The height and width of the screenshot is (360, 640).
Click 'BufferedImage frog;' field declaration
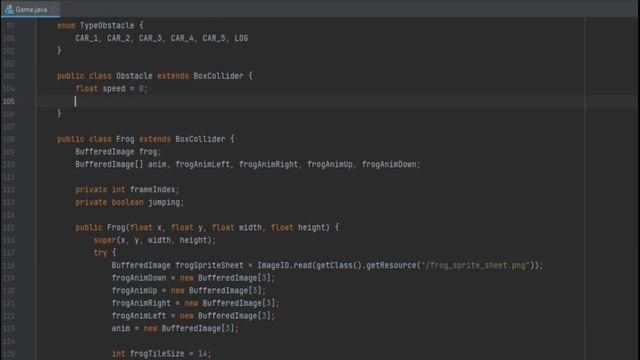[118, 152]
